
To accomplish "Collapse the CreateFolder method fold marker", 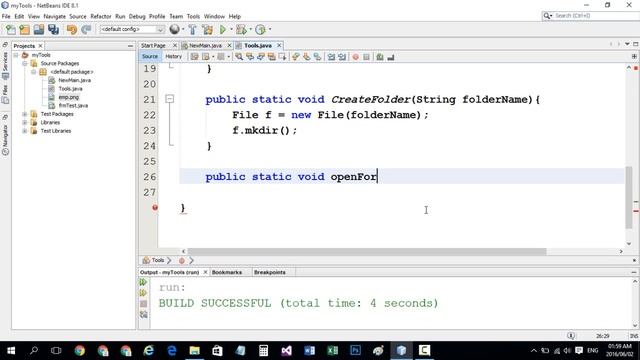I will (x=169, y=99).
